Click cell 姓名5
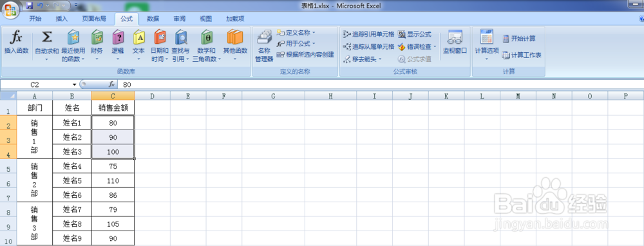This screenshot has height=246, width=644. point(72,181)
